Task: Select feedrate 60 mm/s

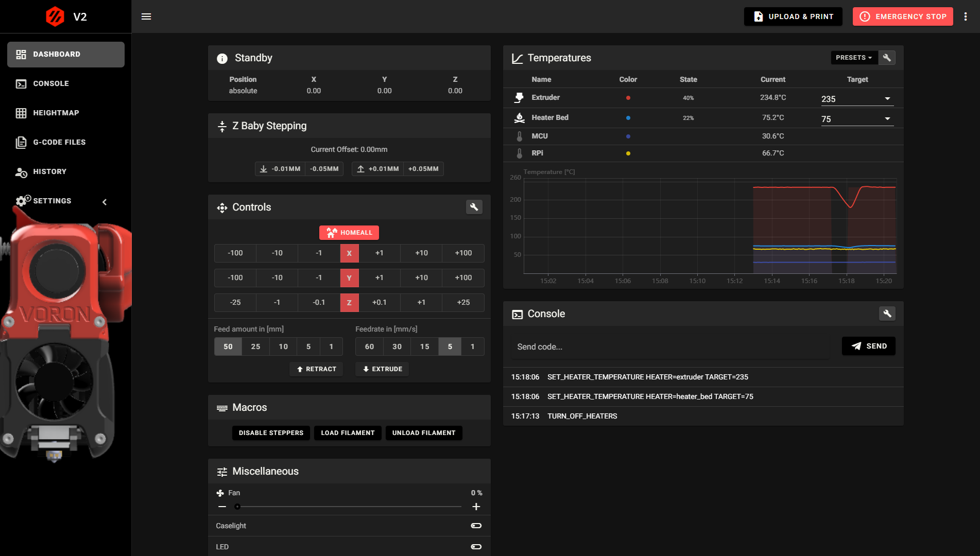Action: [369, 346]
